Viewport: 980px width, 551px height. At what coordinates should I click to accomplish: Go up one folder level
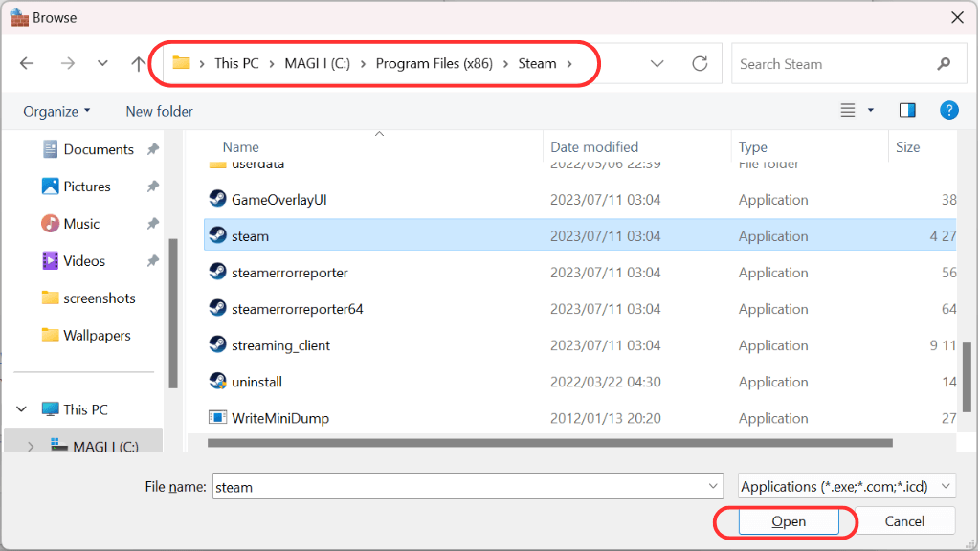tap(139, 64)
